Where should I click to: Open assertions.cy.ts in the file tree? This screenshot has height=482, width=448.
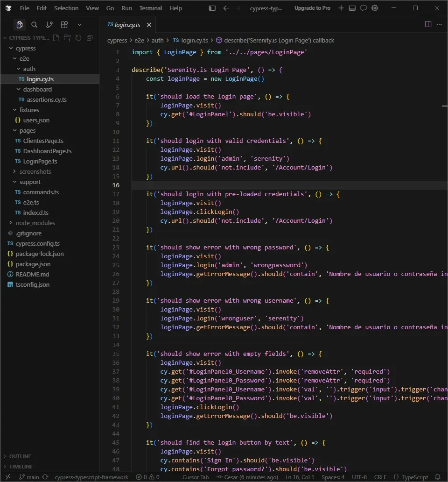pos(46,99)
